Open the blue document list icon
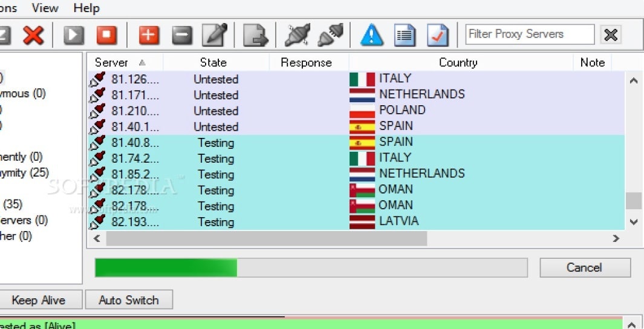The width and height of the screenshot is (644, 329). pyautogui.click(x=405, y=35)
